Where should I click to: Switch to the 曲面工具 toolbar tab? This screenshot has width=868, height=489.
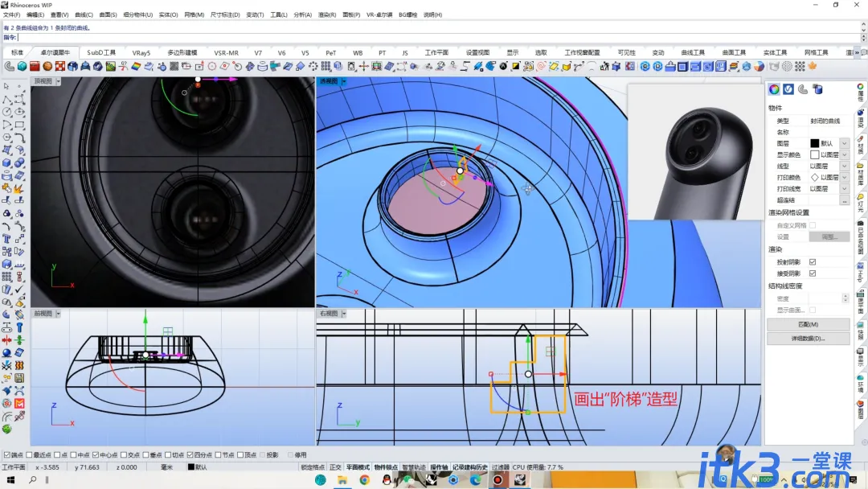[x=734, y=52]
